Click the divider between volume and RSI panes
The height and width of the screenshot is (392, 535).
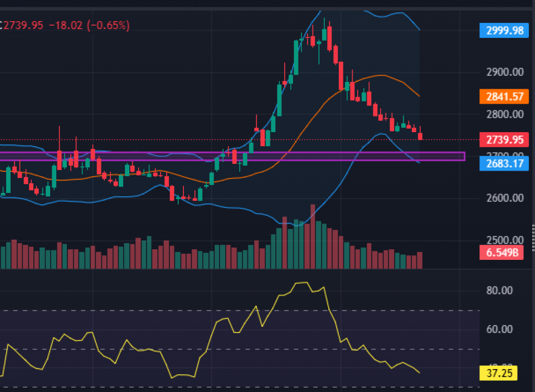[240, 269]
